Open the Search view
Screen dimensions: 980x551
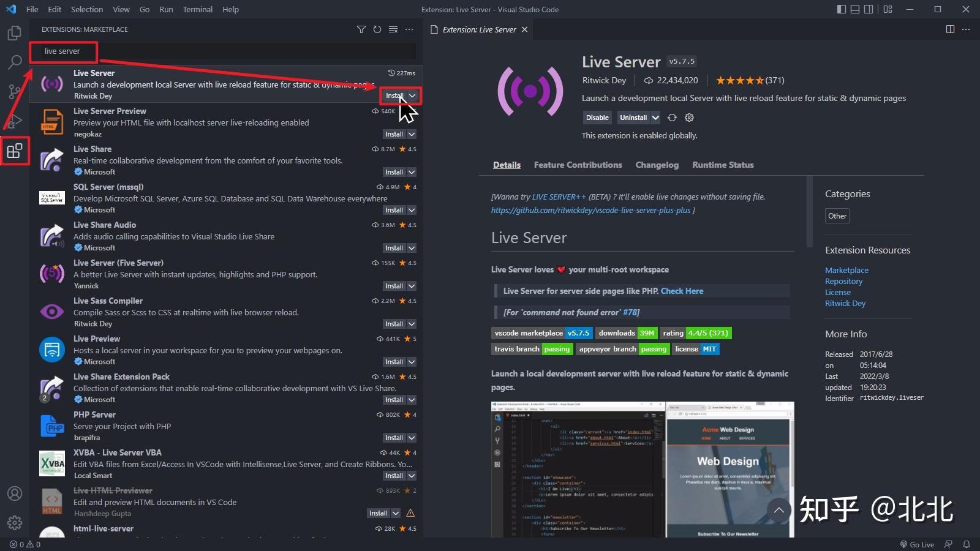coord(15,62)
